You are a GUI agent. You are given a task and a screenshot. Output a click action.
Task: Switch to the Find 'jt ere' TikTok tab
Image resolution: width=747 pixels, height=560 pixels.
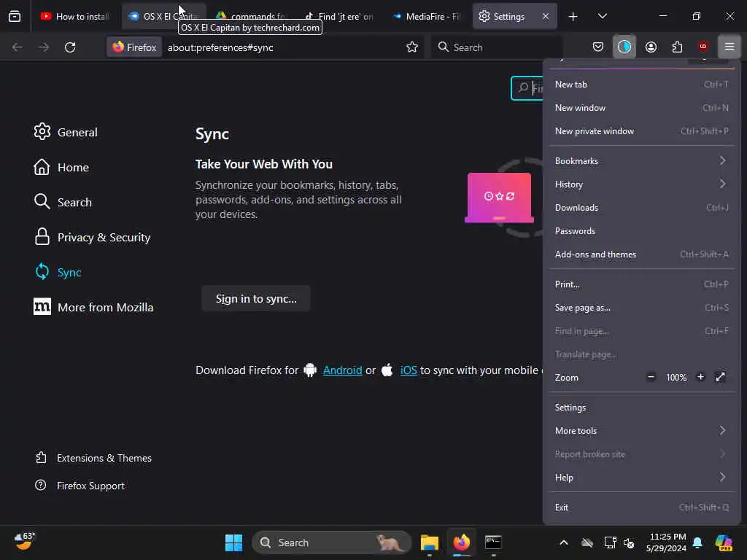click(x=338, y=17)
